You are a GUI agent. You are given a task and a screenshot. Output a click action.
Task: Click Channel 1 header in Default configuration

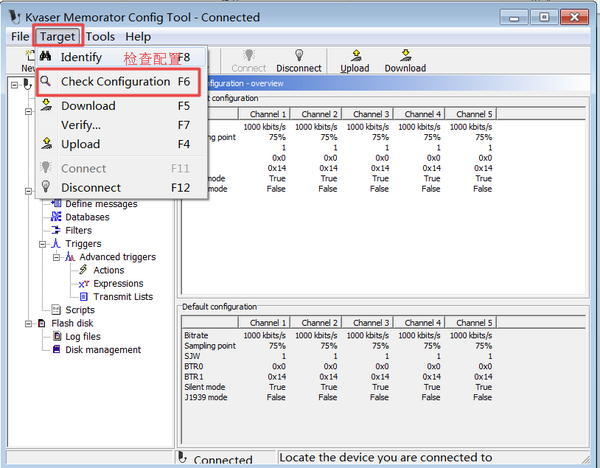coord(264,323)
